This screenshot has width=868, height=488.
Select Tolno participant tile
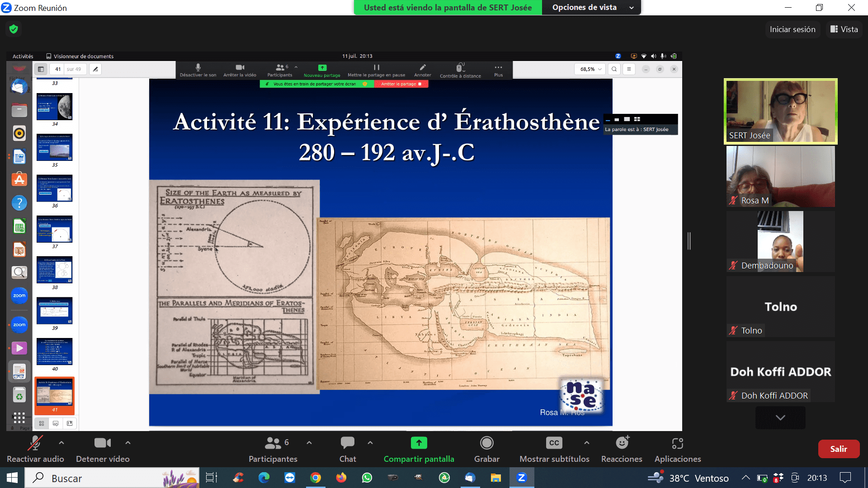pyautogui.click(x=781, y=306)
